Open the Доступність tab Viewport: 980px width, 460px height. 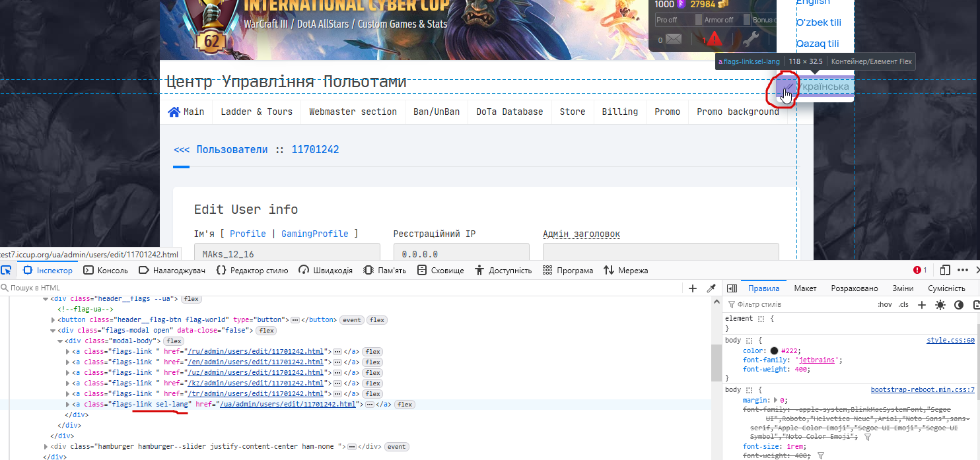click(x=503, y=270)
